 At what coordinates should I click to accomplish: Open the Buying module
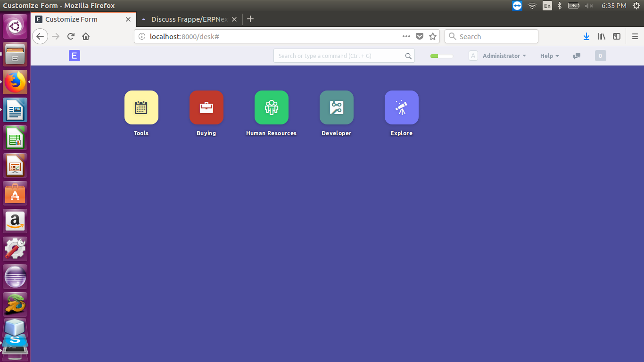[x=206, y=107]
